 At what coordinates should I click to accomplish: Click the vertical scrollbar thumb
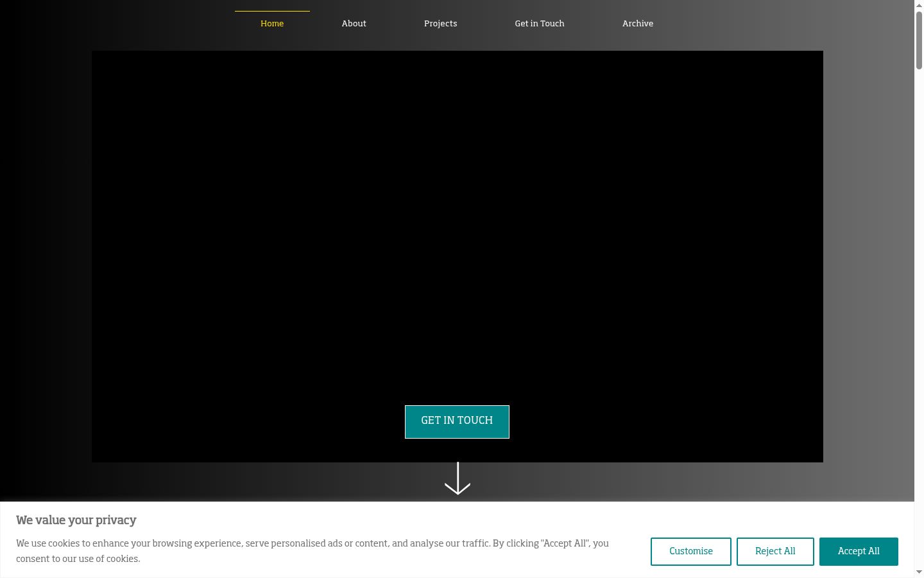coord(919,40)
